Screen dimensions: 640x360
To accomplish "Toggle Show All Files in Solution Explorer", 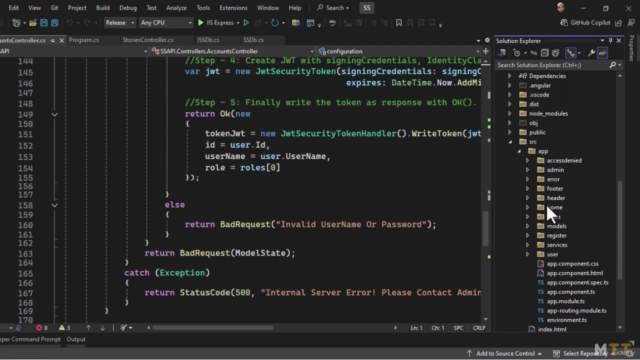I will (x=556, y=53).
